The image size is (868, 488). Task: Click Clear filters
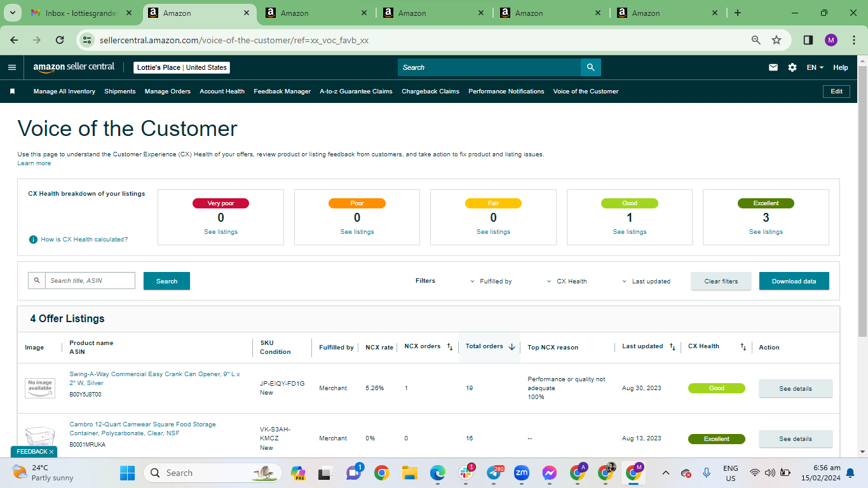click(721, 281)
